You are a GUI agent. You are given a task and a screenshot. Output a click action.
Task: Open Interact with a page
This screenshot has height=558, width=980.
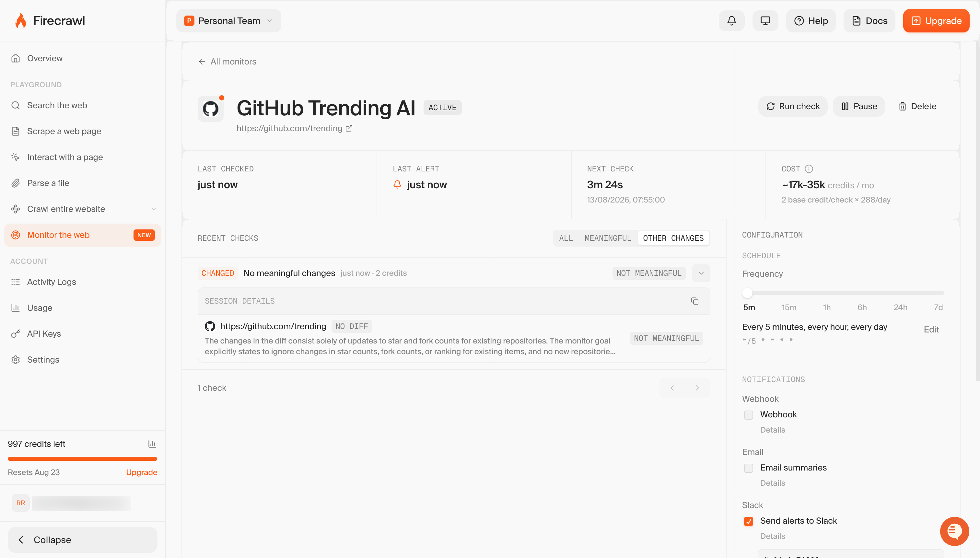coord(82,157)
